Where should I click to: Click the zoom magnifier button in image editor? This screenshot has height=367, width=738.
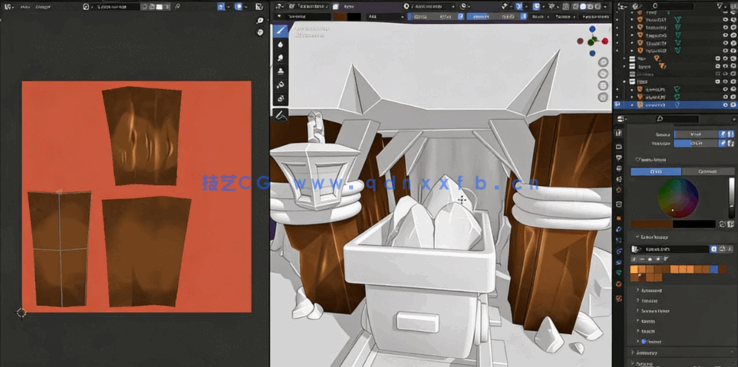click(x=260, y=21)
